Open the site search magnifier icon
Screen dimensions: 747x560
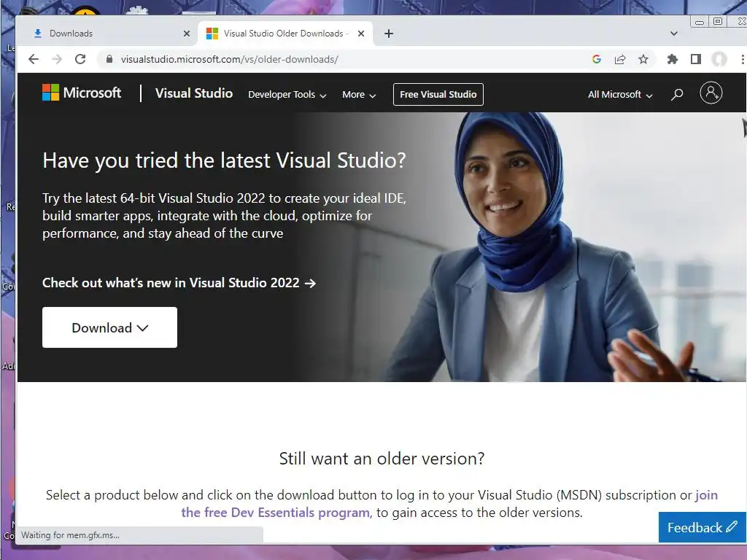point(677,94)
